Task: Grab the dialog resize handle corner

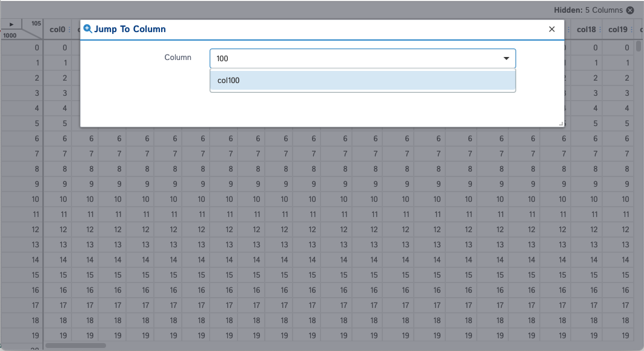Action: (561, 124)
